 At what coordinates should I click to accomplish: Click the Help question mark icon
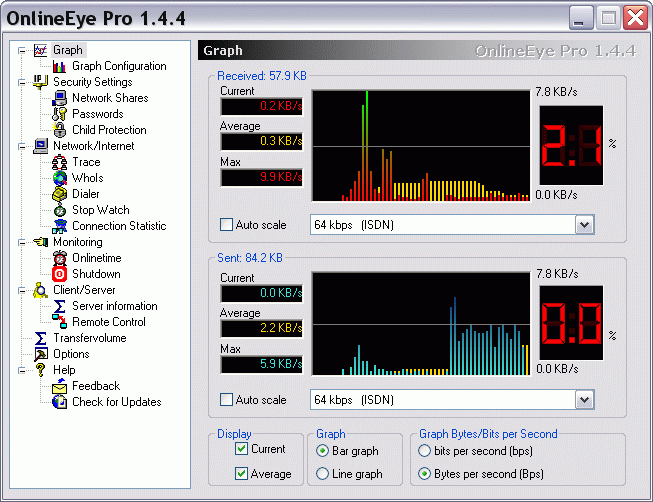pos(40,370)
